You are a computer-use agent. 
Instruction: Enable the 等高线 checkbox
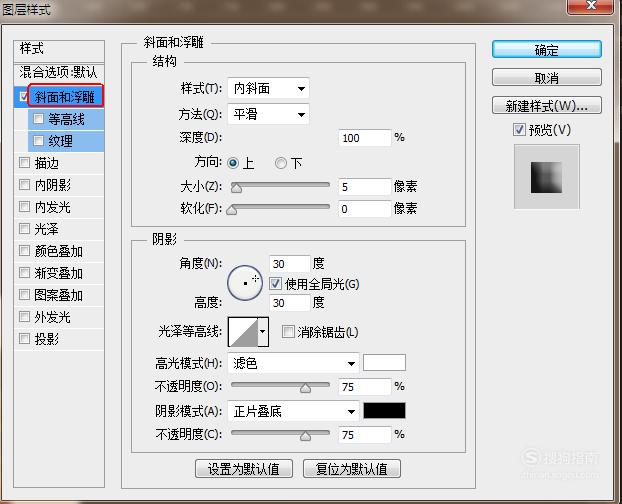[38, 118]
